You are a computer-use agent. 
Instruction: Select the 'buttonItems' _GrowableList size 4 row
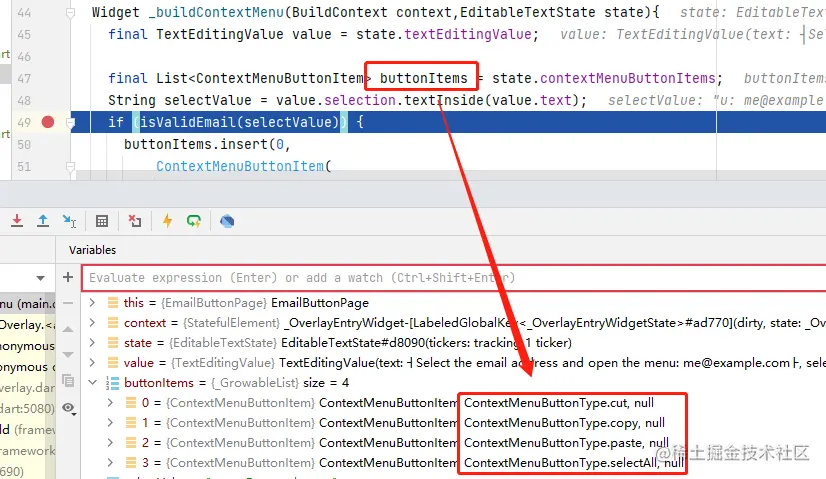[x=454, y=383]
